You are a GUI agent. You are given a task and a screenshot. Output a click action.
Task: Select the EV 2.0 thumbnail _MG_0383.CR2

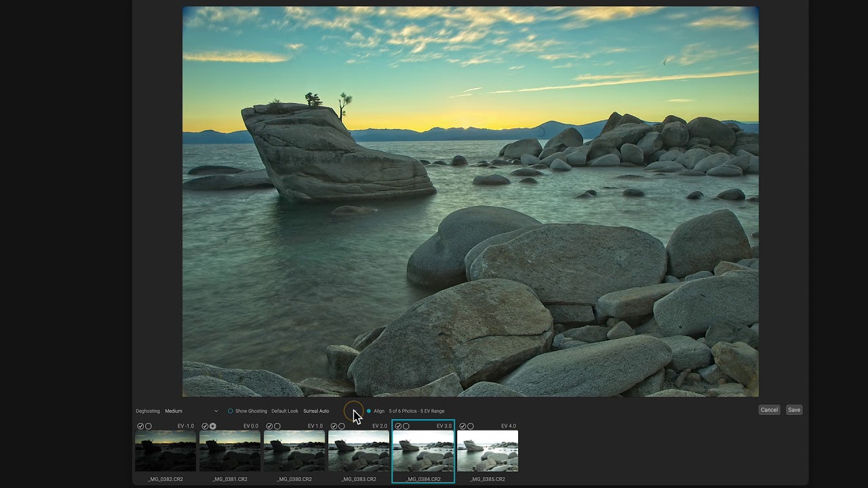(x=359, y=451)
